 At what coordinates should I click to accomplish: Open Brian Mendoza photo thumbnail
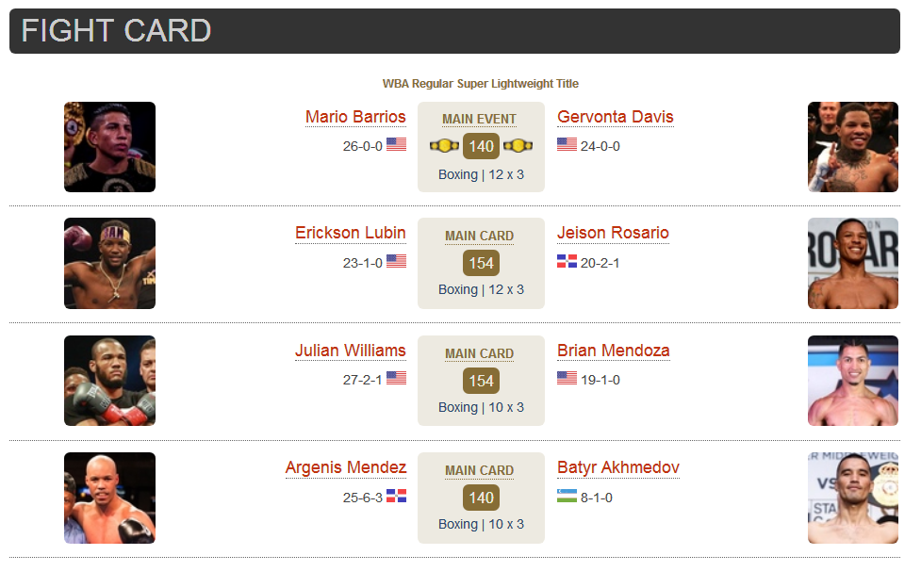pos(853,381)
